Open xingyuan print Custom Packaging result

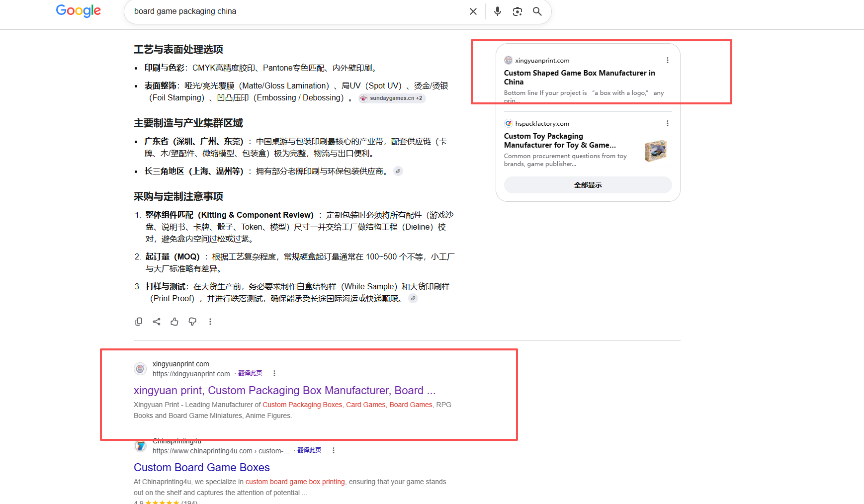pos(285,391)
